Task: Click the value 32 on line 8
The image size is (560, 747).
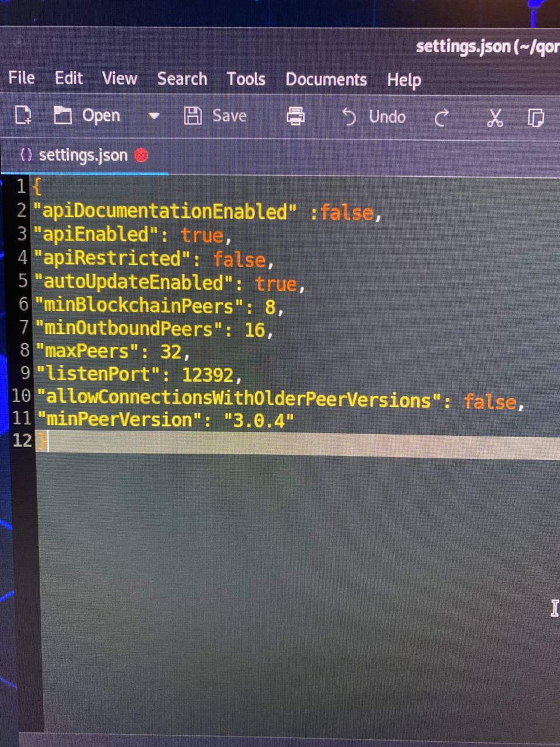Action: 171,352
